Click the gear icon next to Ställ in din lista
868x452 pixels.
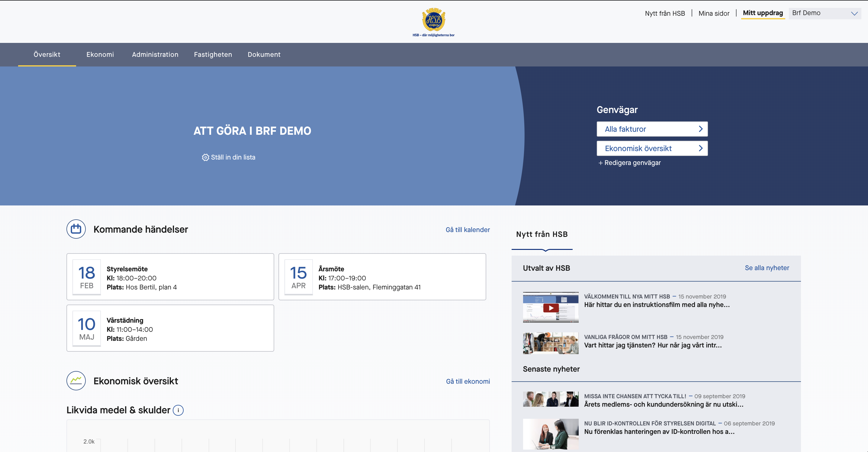(205, 157)
